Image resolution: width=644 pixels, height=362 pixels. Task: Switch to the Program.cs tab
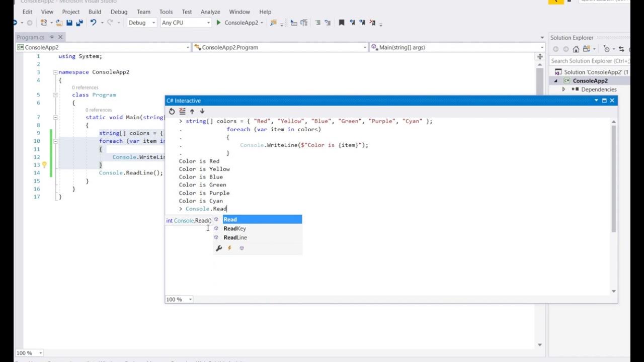point(31,37)
